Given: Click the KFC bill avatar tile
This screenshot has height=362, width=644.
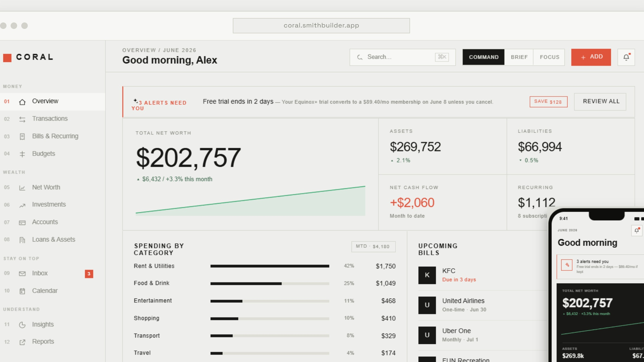Looking at the screenshot, I should pyautogui.click(x=427, y=275).
